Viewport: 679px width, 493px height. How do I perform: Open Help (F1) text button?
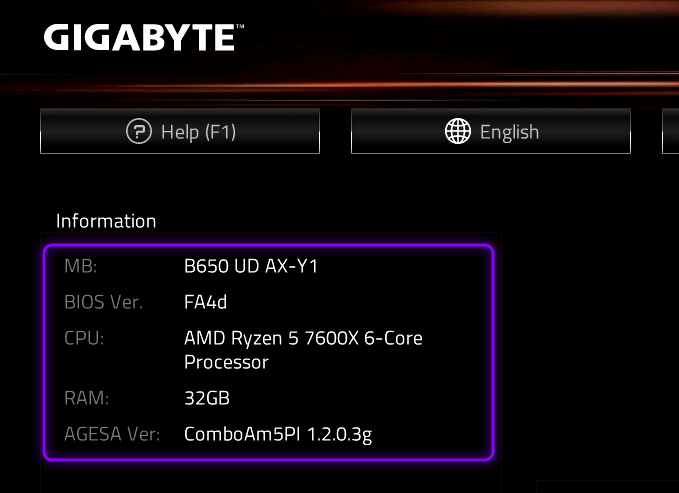pyautogui.click(x=198, y=131)
